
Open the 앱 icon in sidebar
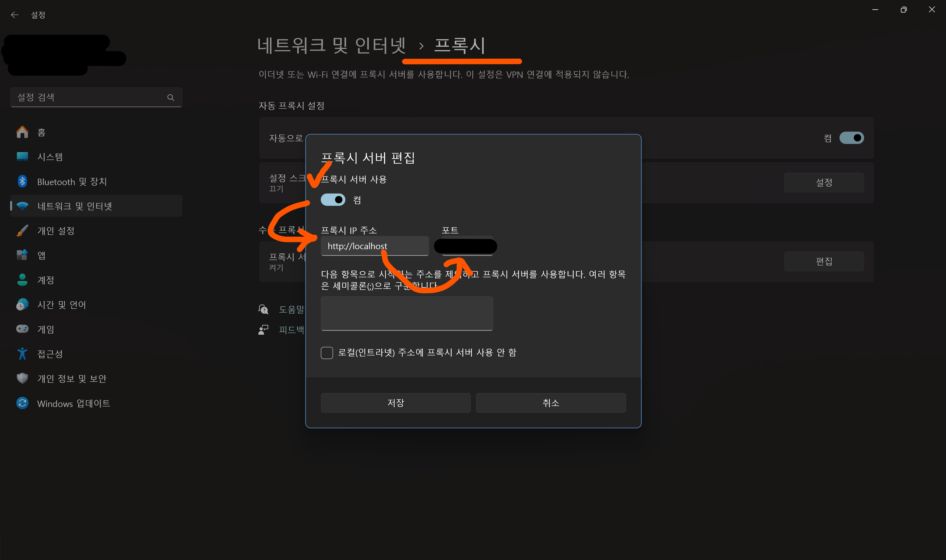(22, 255)
